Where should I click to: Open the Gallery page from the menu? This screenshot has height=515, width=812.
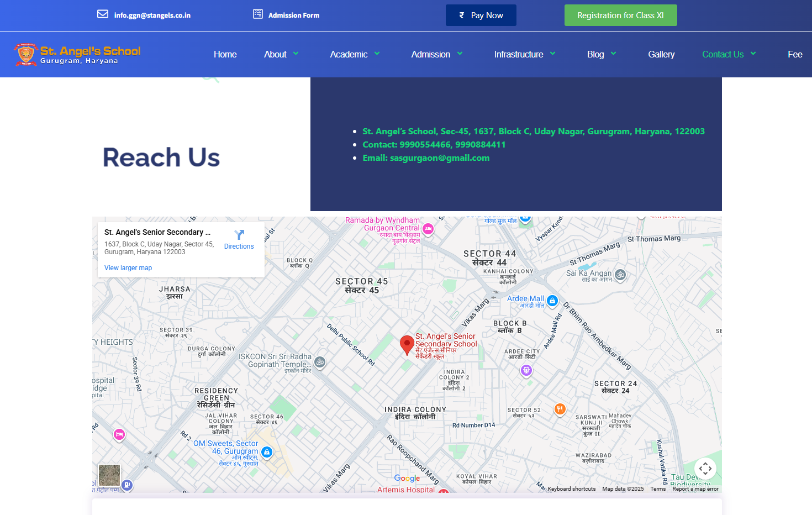[x=661, y=54]
